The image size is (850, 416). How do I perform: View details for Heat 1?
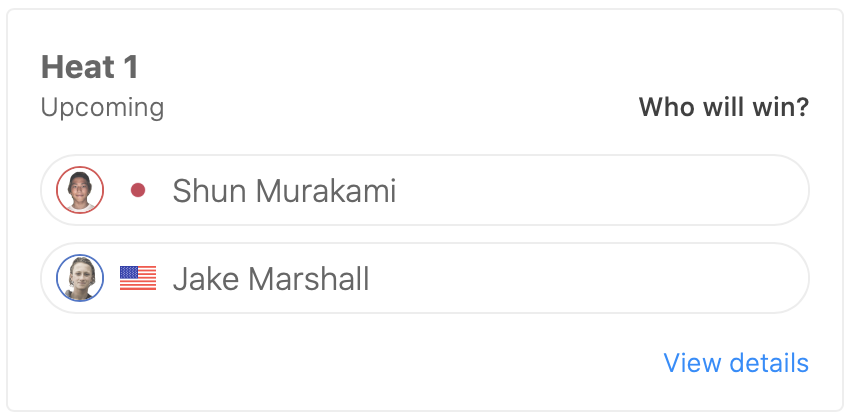coord(736,362)
